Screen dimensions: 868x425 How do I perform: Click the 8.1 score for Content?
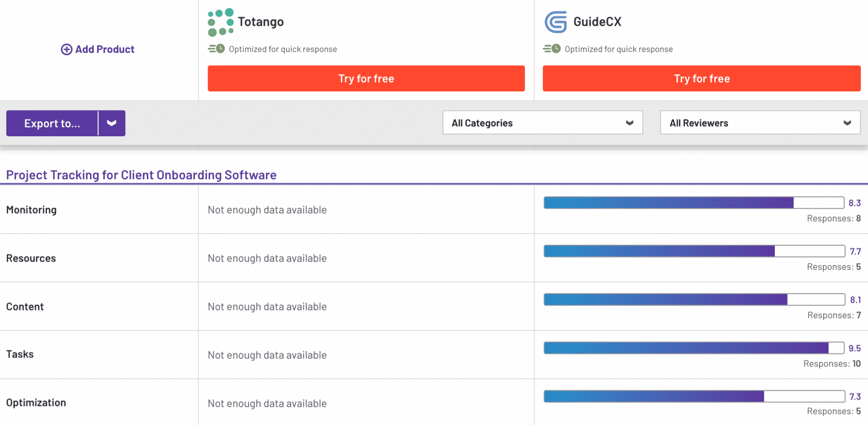click(x=855, y=300)
